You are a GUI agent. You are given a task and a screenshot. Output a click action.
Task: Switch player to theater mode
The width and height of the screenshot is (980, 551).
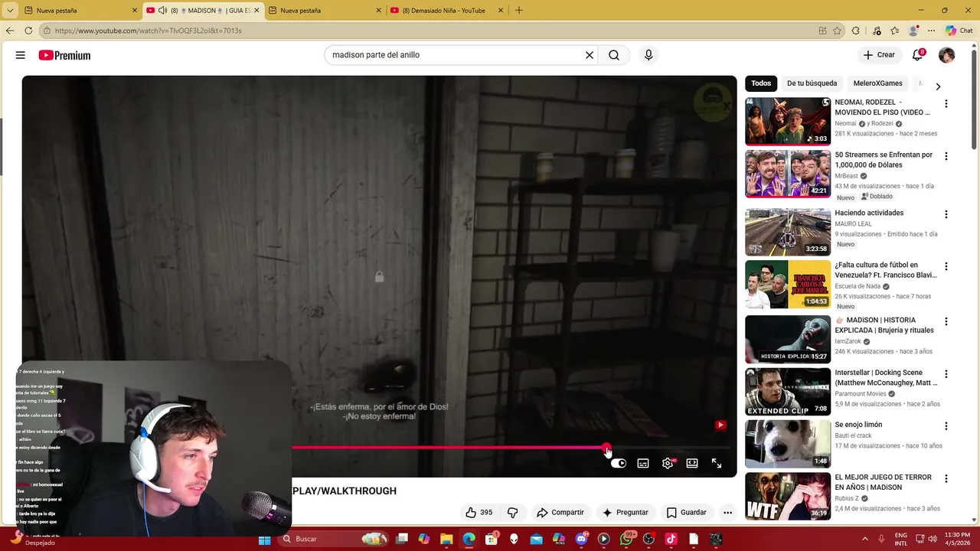coord(692,463)
